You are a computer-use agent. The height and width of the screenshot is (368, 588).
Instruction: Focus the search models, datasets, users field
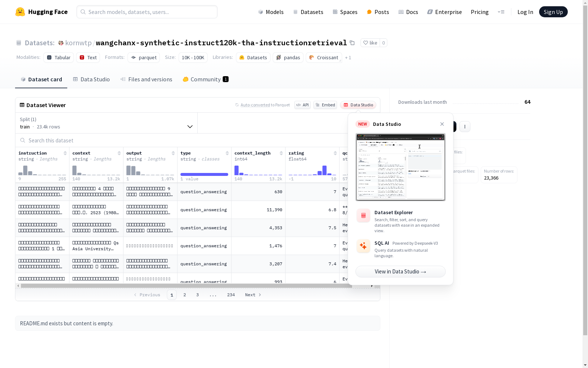(x=147, y=12)
